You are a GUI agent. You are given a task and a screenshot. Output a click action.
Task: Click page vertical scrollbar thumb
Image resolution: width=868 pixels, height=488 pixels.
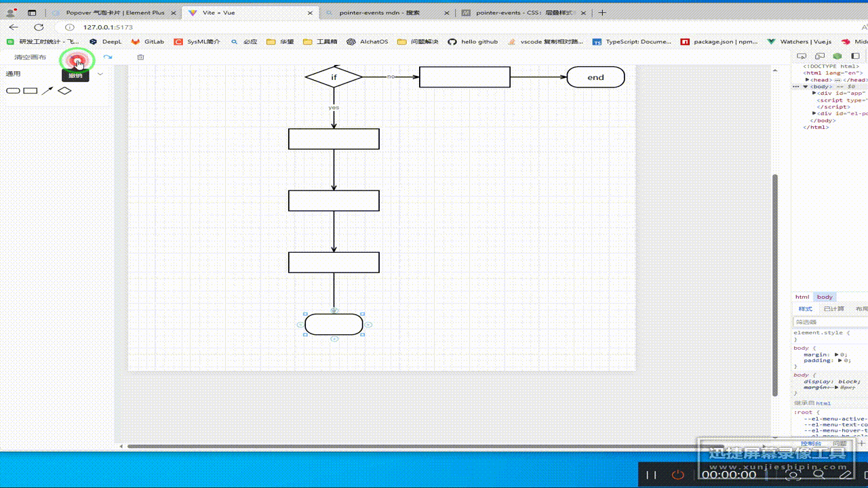(x=776, y=285)
